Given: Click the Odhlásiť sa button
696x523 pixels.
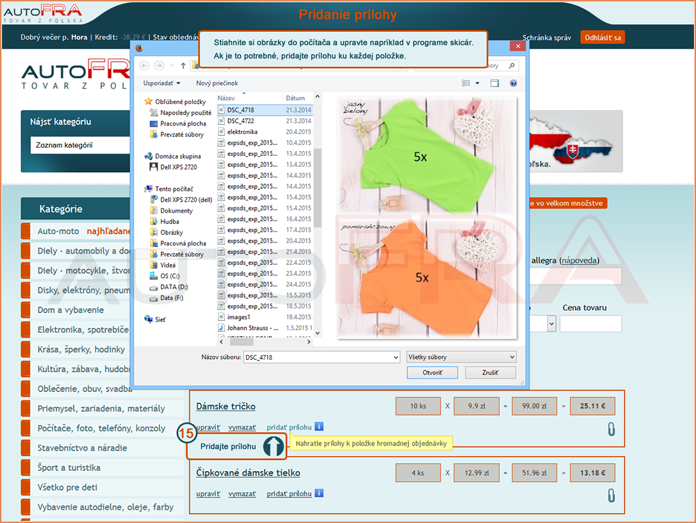Looking at the screenshot, I should click(602, 38).
